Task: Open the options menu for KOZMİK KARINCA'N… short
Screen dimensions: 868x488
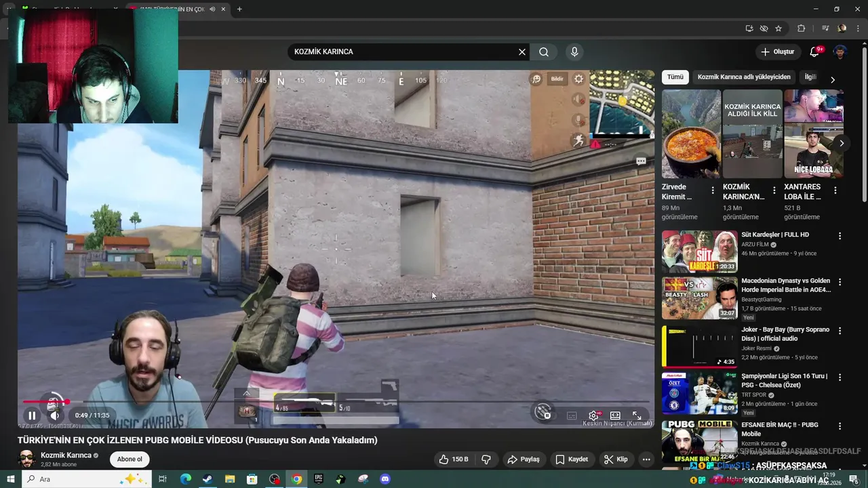Action: coord(774,191)
